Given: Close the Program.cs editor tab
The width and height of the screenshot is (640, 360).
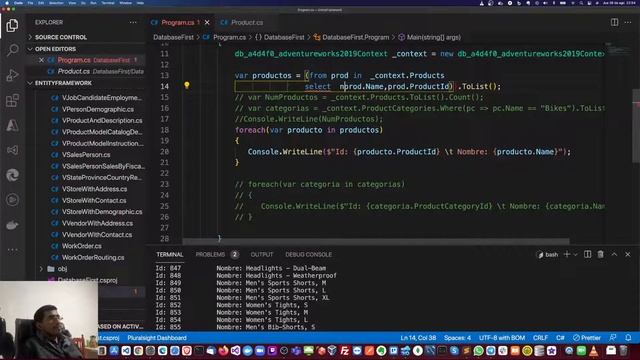Looking at the screenshot, I should click(207, 22).
